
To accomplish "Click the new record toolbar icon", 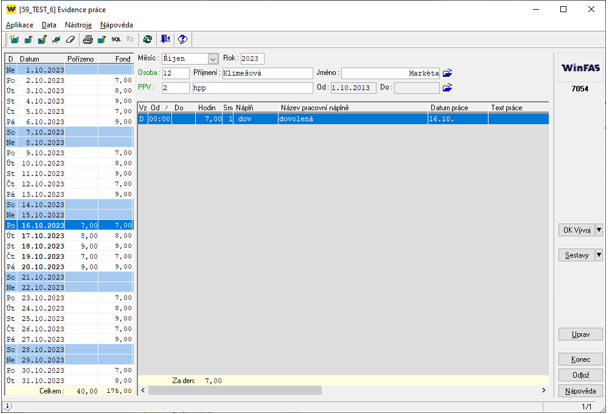I will pyautogui.click(x=14, y=39).
